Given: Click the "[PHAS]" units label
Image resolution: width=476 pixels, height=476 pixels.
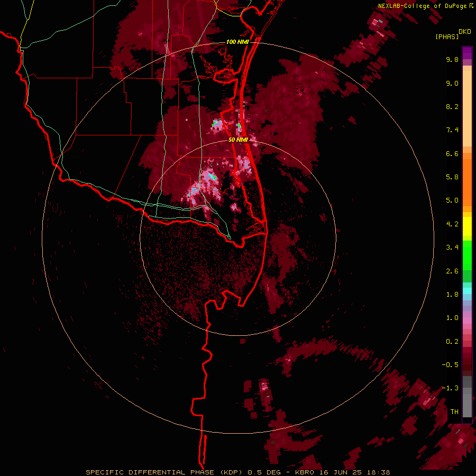Looking at the screenshot, I should pyautogui.click(x=447, y=36).
